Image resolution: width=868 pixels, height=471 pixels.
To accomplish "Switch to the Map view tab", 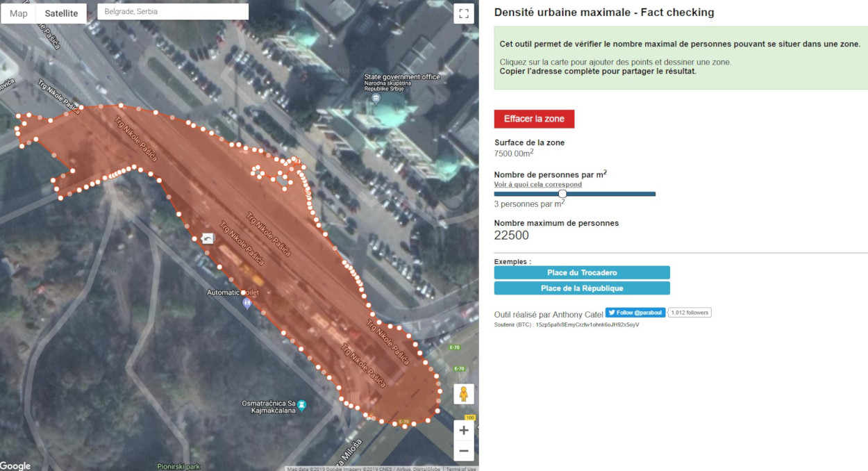I will coord(19,13).
